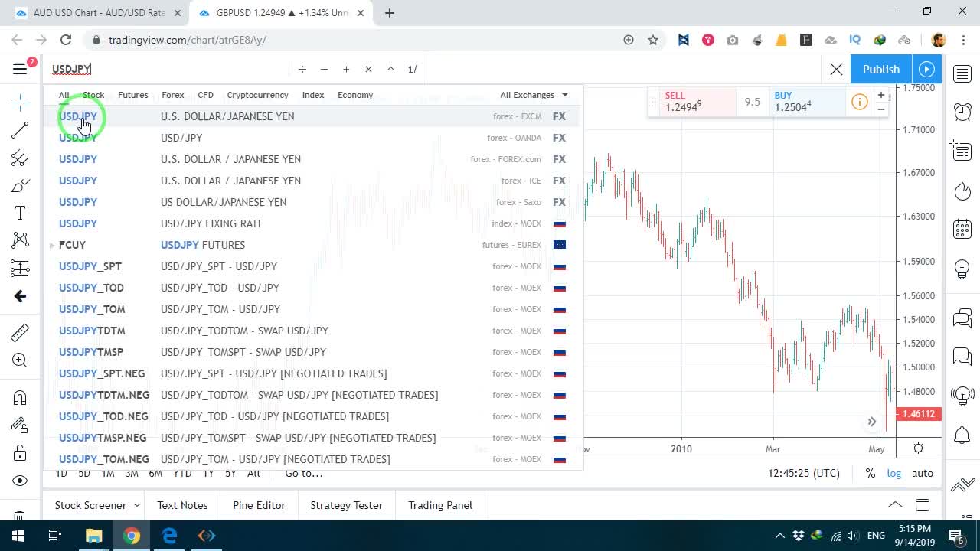The height and width of the screenshot is (551, 980).
Task: Open the alerts clock icon
Action: point(962,112)
